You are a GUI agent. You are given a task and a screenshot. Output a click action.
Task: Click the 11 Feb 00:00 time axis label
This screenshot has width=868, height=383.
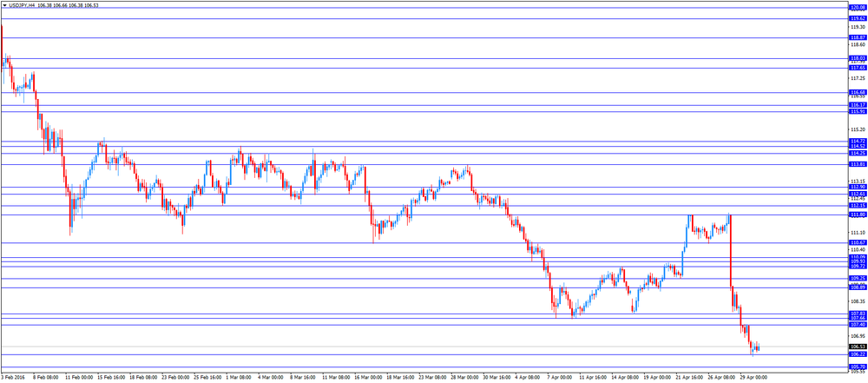tap(80, 378)
